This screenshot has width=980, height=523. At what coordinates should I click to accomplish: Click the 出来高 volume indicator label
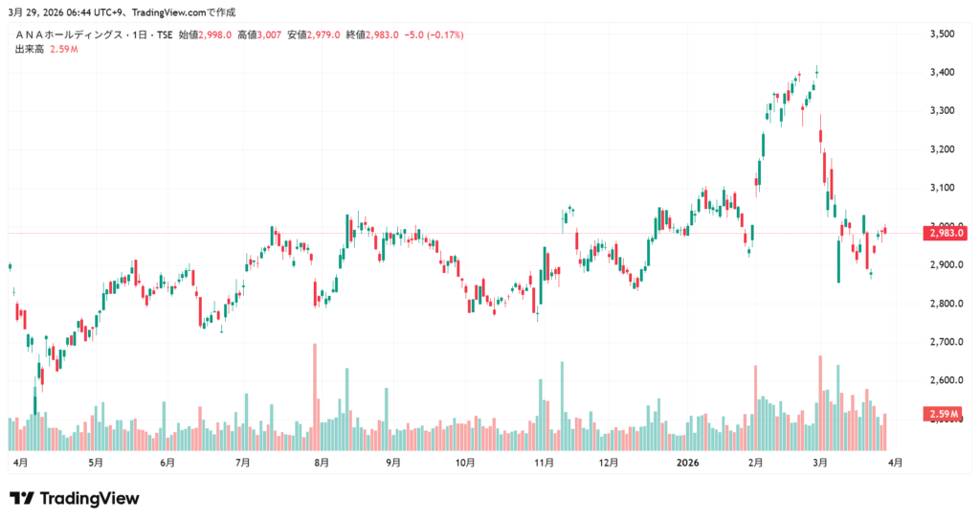click(x=30, y=49)
